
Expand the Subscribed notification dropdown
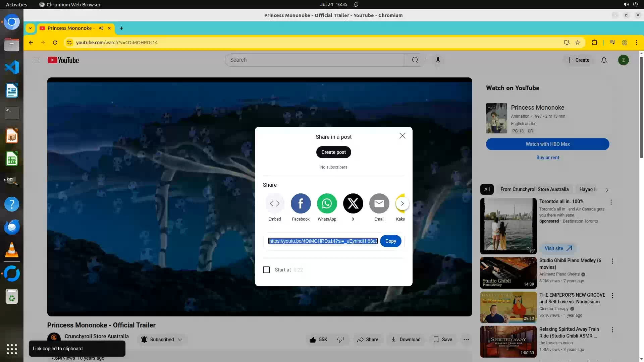point(180,340)
